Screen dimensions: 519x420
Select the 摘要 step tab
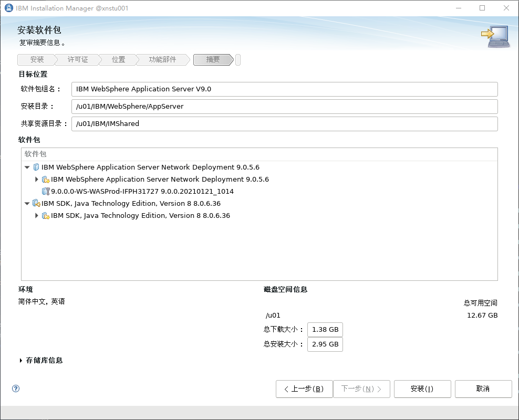tap(213, 59)
